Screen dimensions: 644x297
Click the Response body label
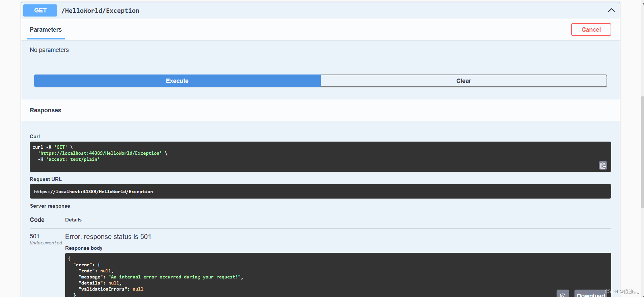point(84,248)
